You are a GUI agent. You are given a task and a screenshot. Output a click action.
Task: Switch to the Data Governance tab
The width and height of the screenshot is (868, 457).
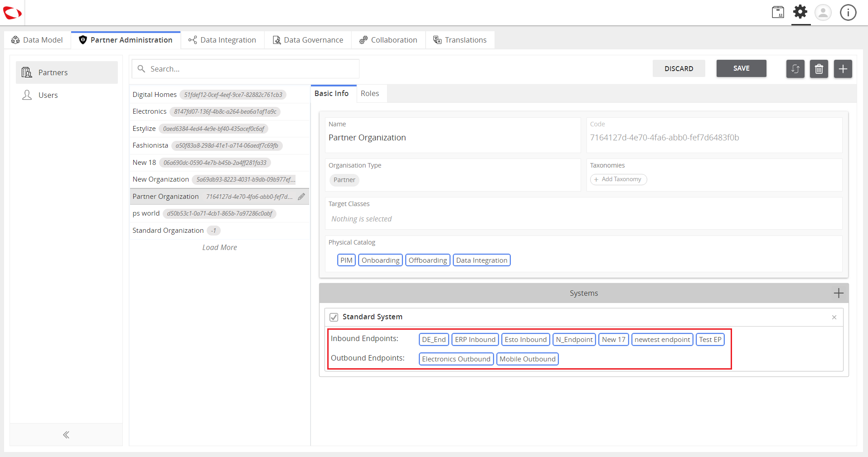click(308, 40)
